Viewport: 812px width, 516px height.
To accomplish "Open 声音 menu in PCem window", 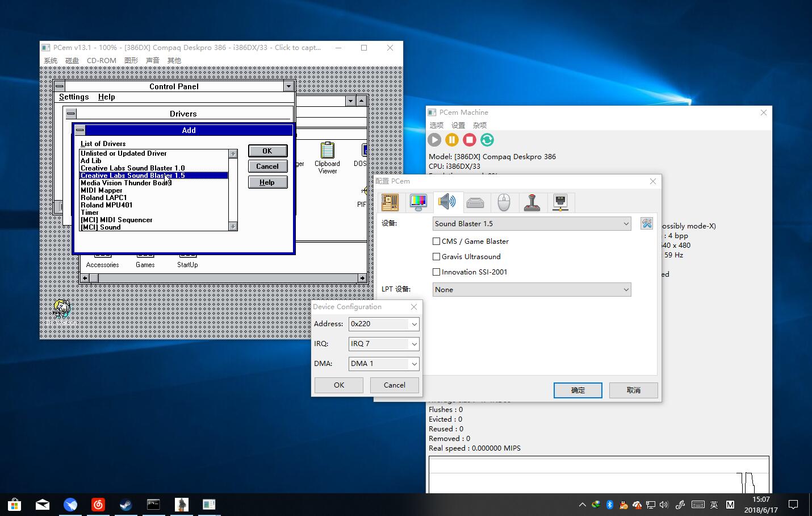I will 153,61.
